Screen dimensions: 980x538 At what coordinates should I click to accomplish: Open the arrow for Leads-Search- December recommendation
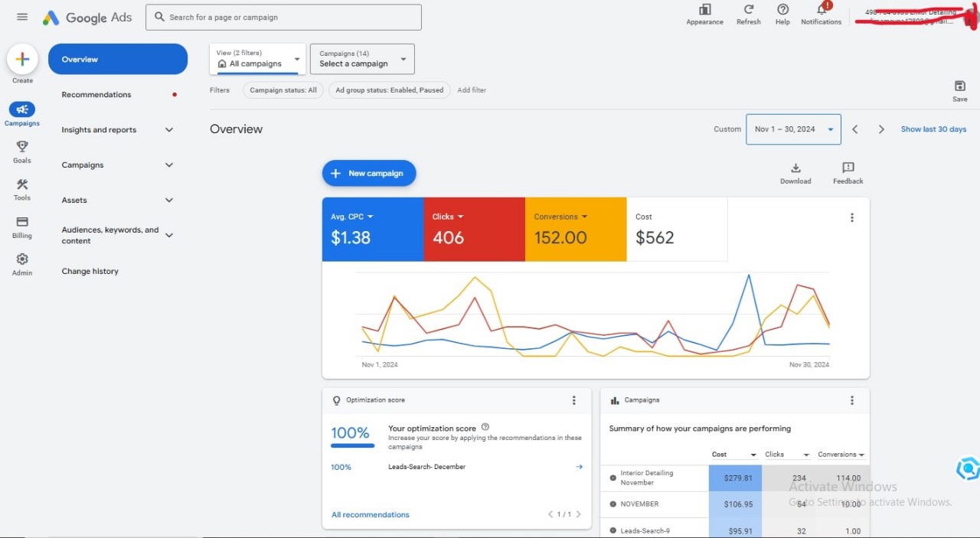click(x=580, y=467)
